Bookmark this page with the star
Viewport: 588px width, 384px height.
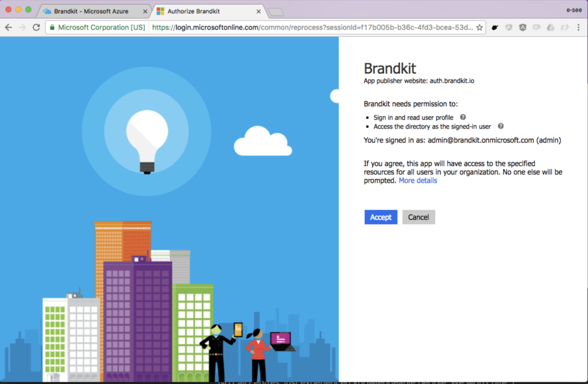[x=480, y=28]
